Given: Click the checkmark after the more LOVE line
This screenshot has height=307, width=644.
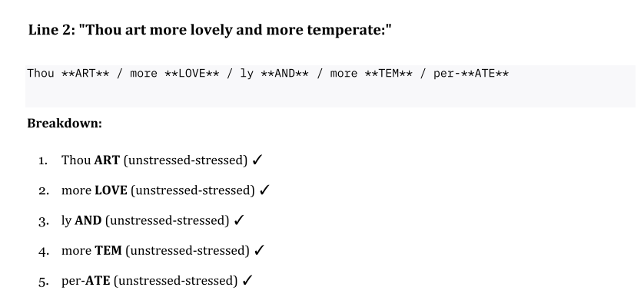Looking at the screenshot, I should [265, 190].
